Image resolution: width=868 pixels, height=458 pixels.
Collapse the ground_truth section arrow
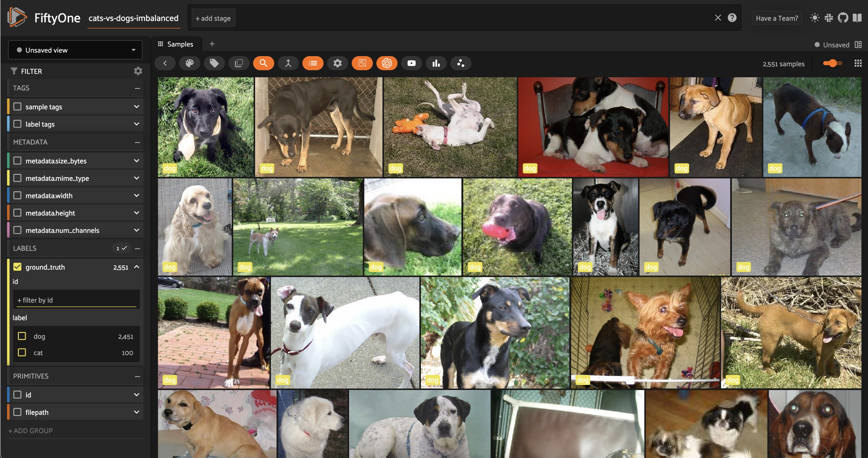coord(136,267)
